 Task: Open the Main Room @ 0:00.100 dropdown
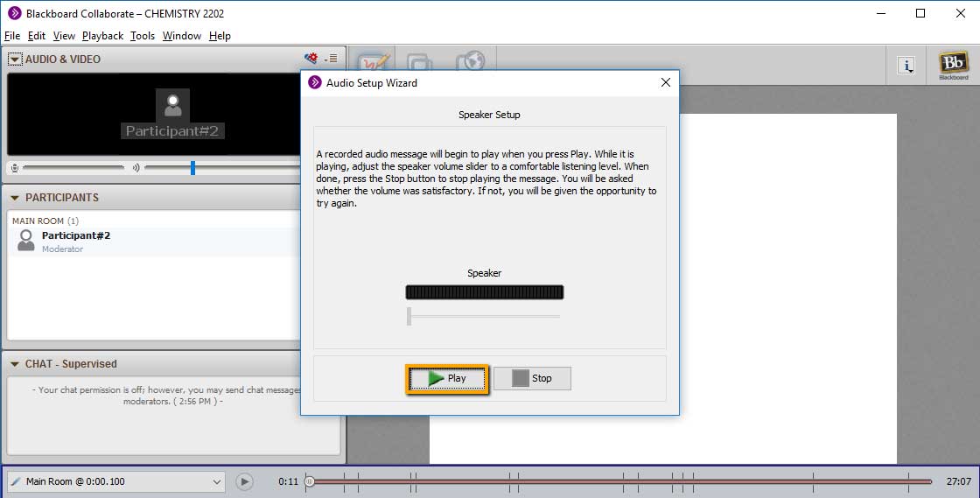click(116, 481)
